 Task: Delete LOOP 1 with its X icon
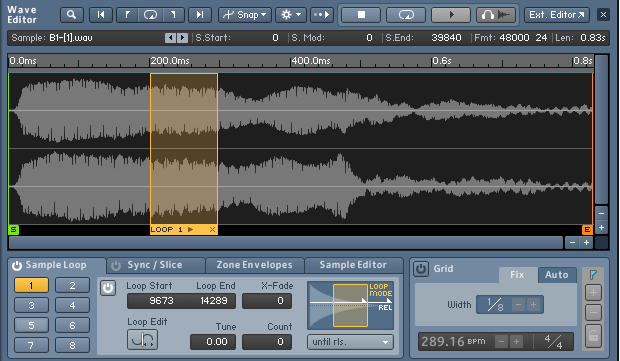click(x=212, y=229)
